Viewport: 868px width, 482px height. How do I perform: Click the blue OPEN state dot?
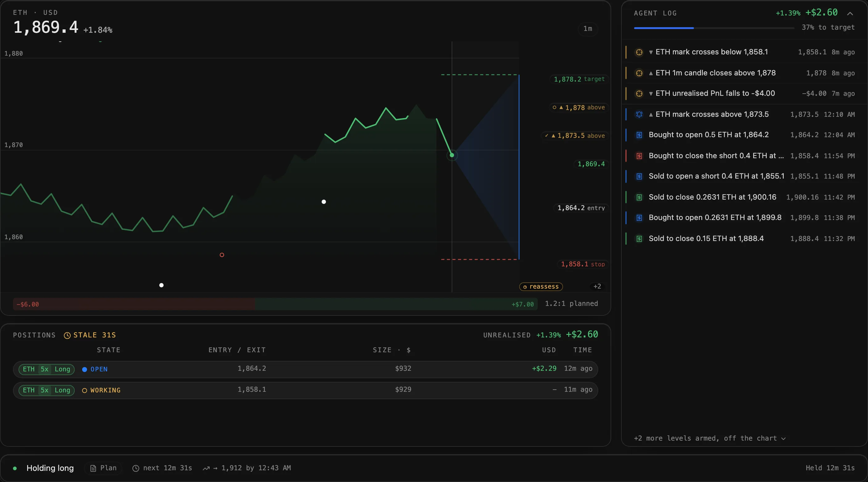(x=85, y=369)
